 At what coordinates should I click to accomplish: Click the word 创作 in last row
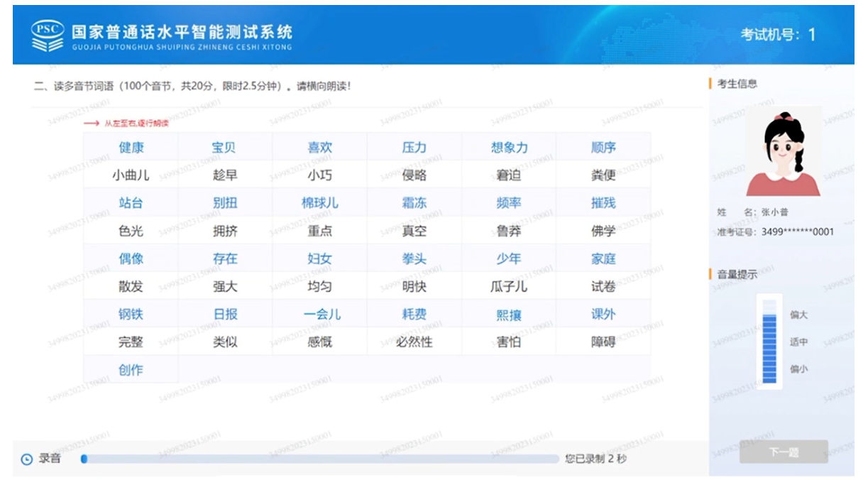click(x=131, y=370)
